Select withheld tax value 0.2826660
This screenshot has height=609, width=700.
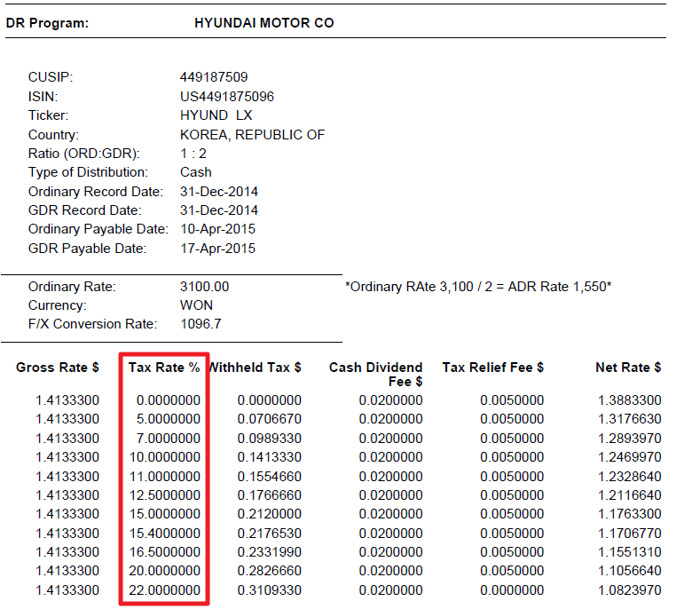click(269, 571)
